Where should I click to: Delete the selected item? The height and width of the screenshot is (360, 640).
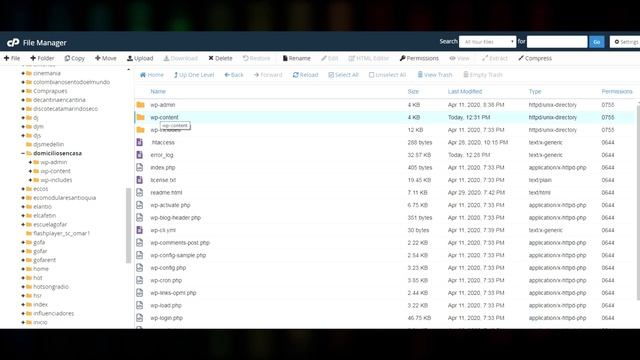pyautogui.click(x=220, y=58)
